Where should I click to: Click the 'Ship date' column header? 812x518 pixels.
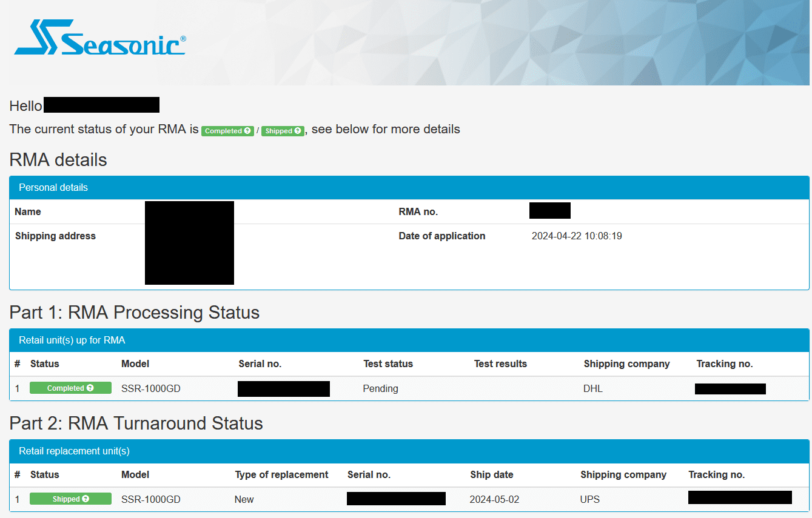(x=492, y=475)
